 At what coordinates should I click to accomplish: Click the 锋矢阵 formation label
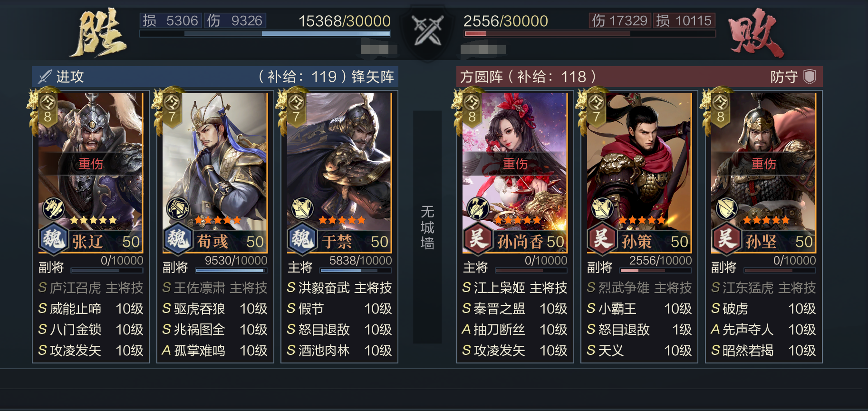coord(373,77)
